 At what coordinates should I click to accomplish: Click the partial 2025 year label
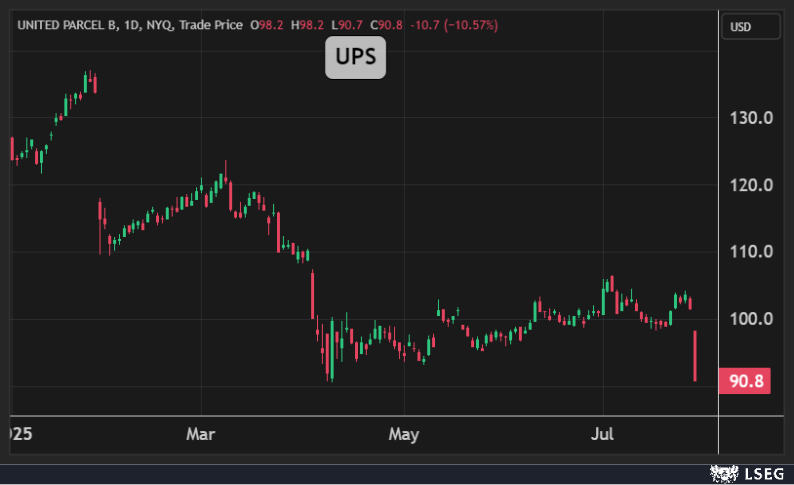click(17, 435)
